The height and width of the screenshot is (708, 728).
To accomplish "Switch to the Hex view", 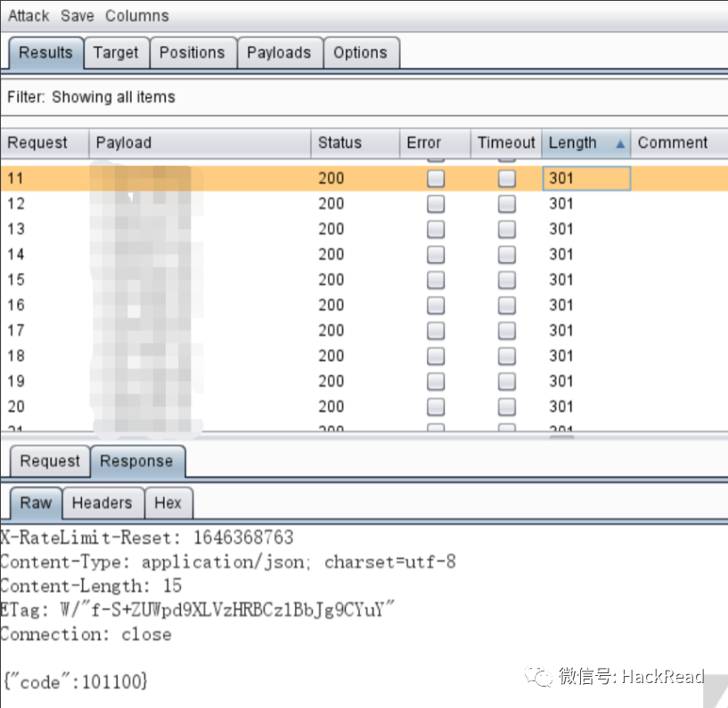I will (x=168, y=503).
